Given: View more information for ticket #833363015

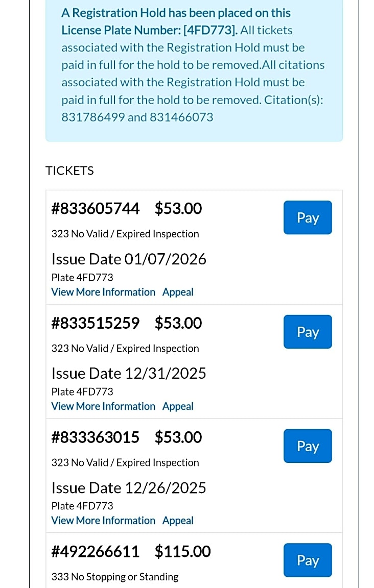Looking at the screenshot, I should 103,521.
